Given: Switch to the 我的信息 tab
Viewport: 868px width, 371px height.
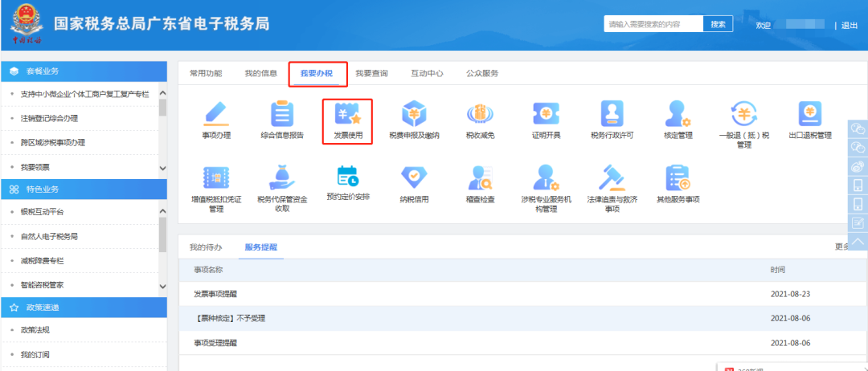Looking at the screenshot, I should click(261, 73).
